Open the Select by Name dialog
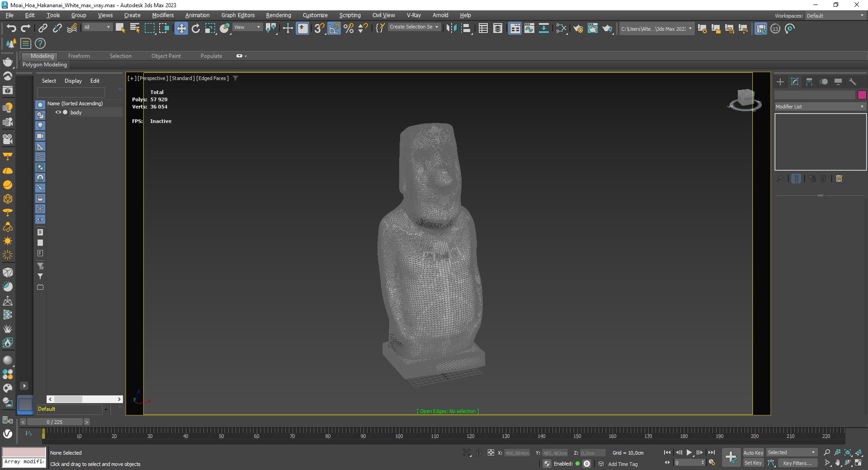868x470 pixels. [135, 28]
